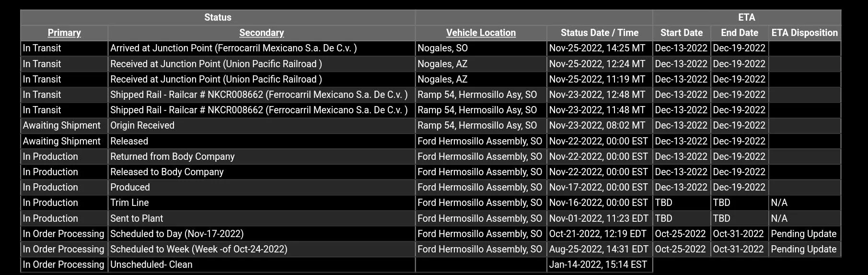Click the ETA End Date header
The height and width of the screenshot is (275, 868).
point(740,33)
